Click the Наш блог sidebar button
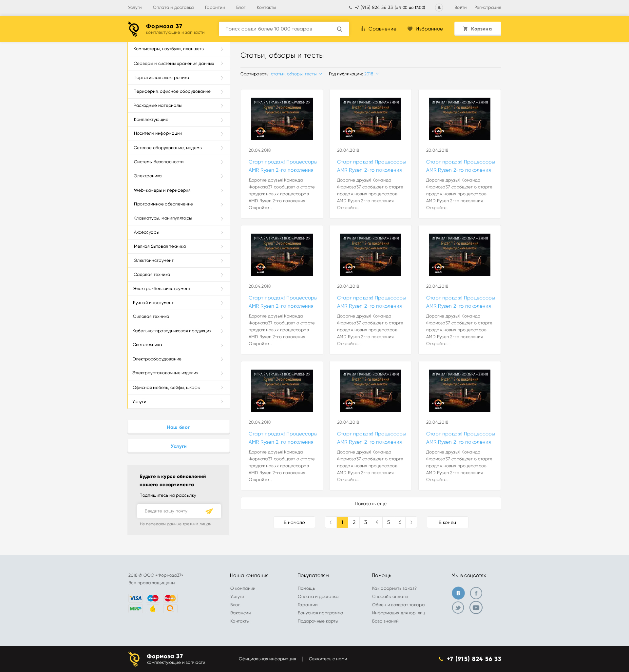Screen dimensions: 629x672 (179, 427)
